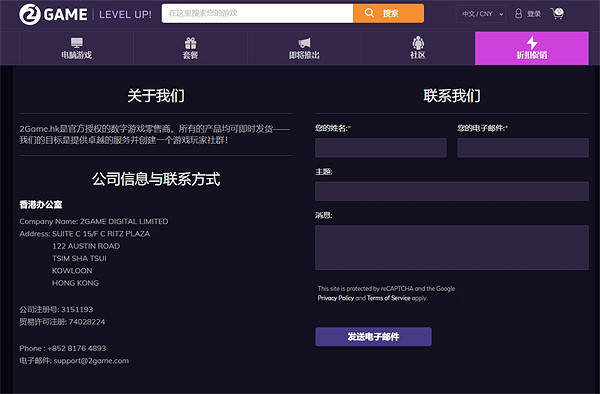Click the 公司注册号: 3151193 text

pos(56,309)
